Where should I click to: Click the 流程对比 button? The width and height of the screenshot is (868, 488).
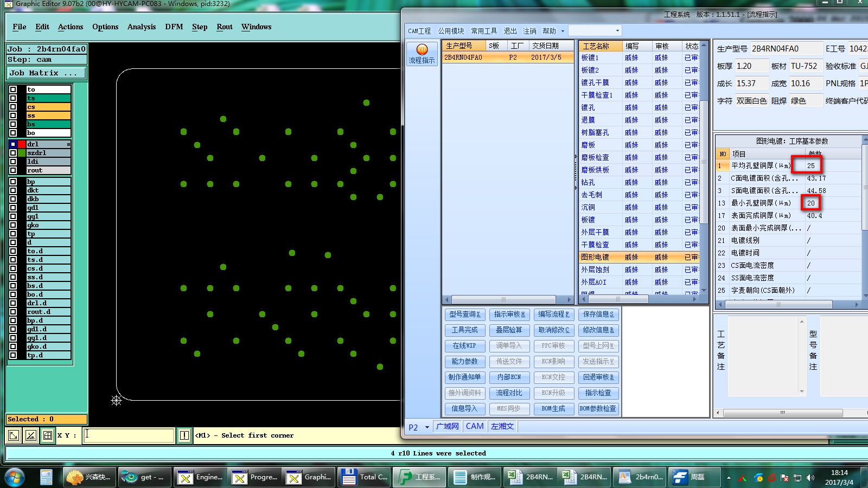[509, 393]
